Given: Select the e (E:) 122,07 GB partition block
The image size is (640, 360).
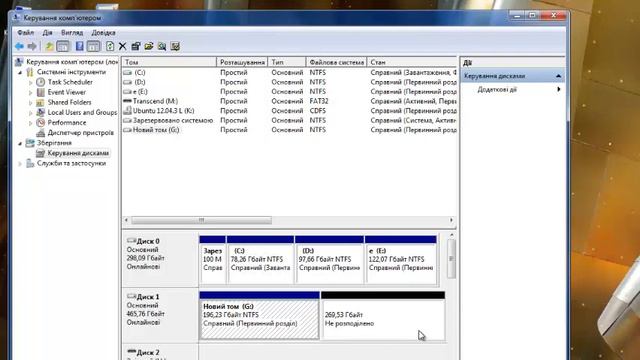Looking at the screenshot, I should [401, 259].
